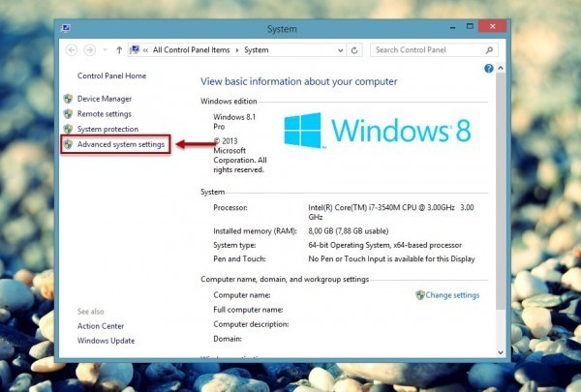Click 'View basic information about your computer' heading
The image size is (581, 392).
[298, 81]
